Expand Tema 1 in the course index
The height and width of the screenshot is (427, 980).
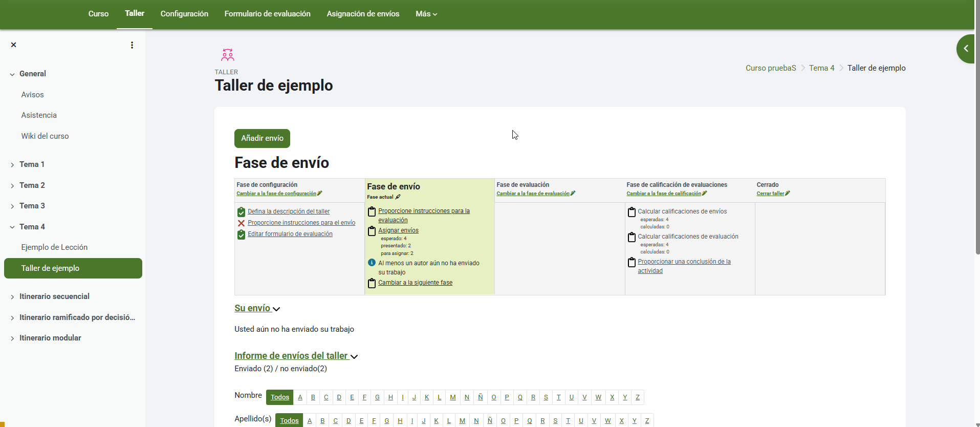(12, 165)
